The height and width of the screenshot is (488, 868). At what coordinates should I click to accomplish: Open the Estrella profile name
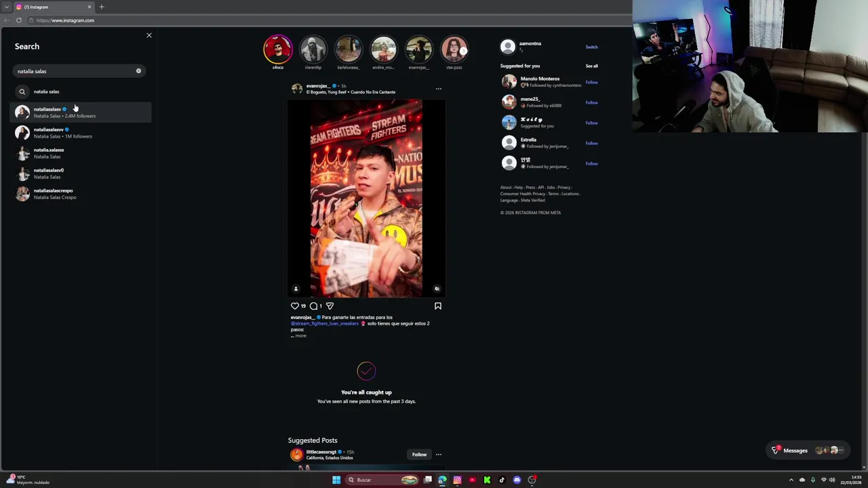[x=528, y=140]
